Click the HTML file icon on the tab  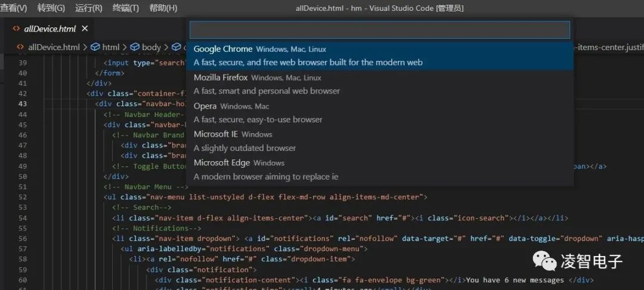17,29
